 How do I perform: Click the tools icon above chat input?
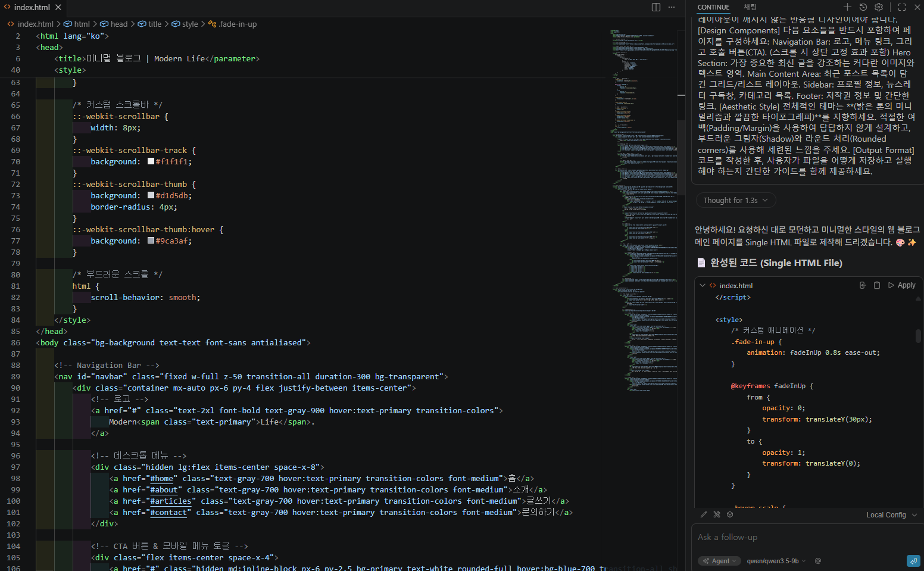[x=717, y=514]
